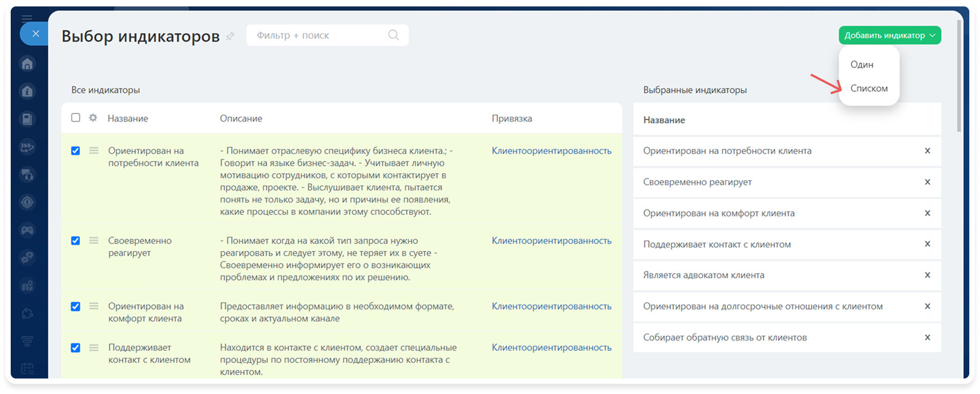Remove 'Ориентирован на комфорт клиента' from selected
The image size is (980, 394).
click(928, 213)
